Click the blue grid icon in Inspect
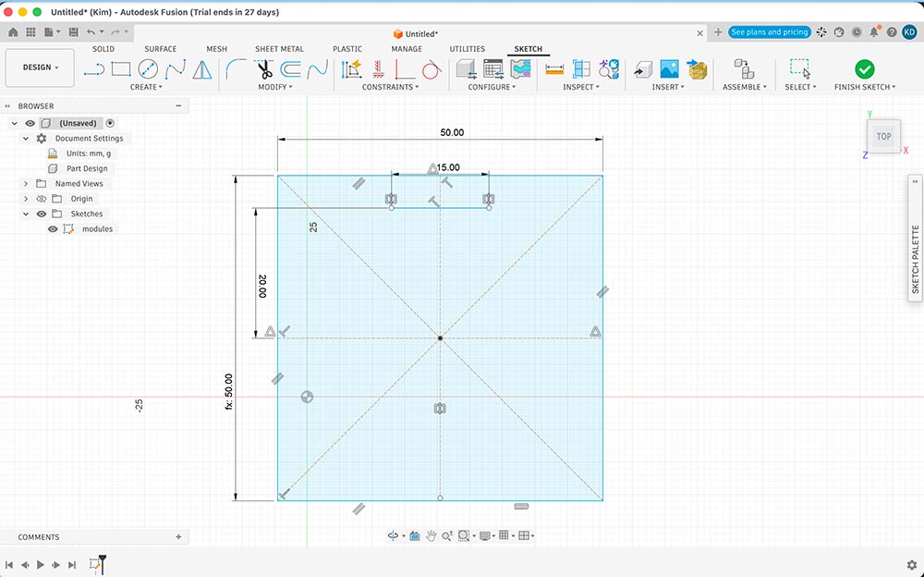The height and width of the screenshot is (577, 924). point(581,69)
